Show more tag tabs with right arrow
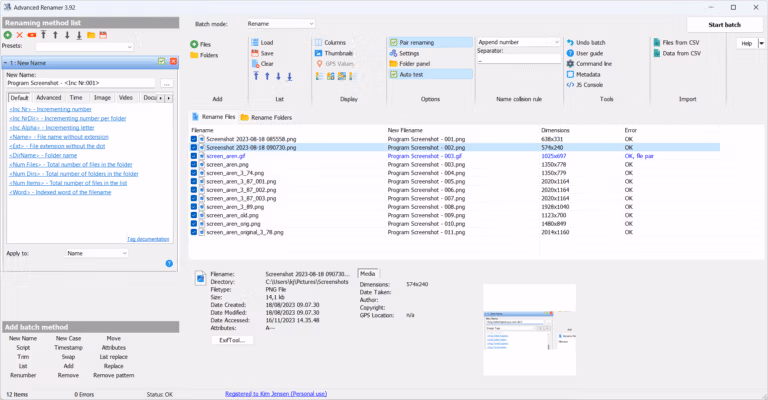 click(168, 98)
